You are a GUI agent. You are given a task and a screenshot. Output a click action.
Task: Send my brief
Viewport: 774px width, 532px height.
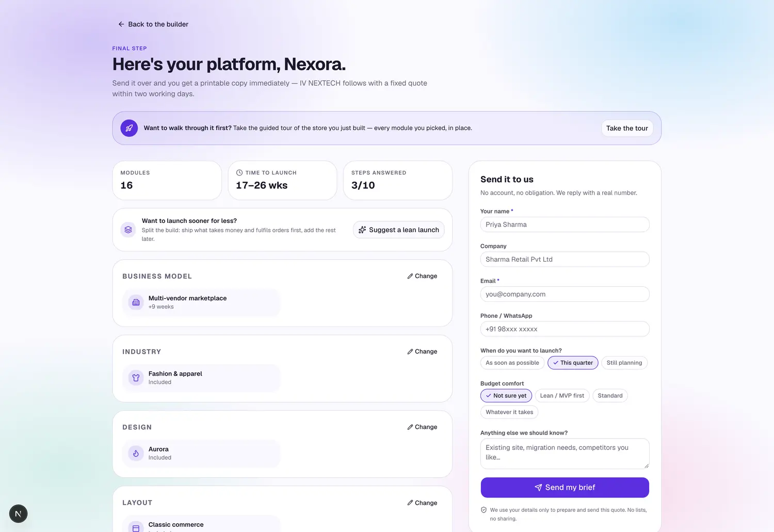tap(565, 488)
